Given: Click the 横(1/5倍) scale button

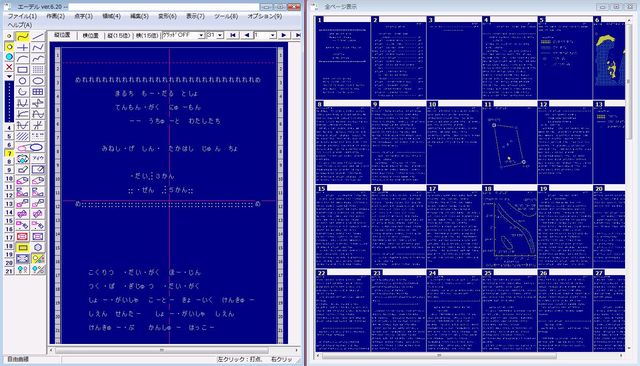Looking at the screenshot, I should point(147,36).
